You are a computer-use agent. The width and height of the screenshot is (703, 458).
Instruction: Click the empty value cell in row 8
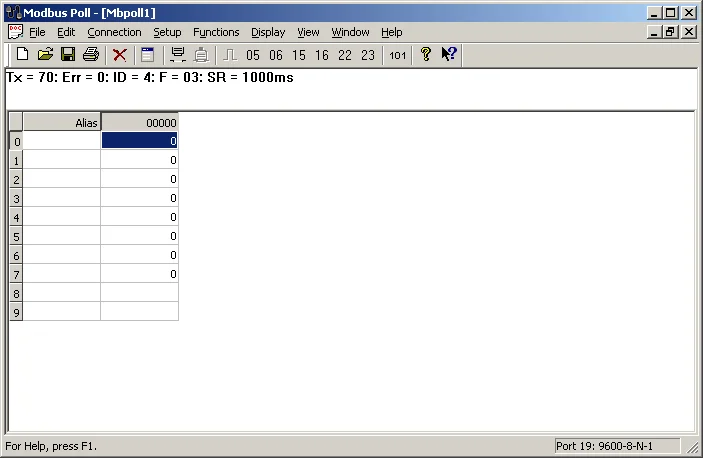[139, 293]
